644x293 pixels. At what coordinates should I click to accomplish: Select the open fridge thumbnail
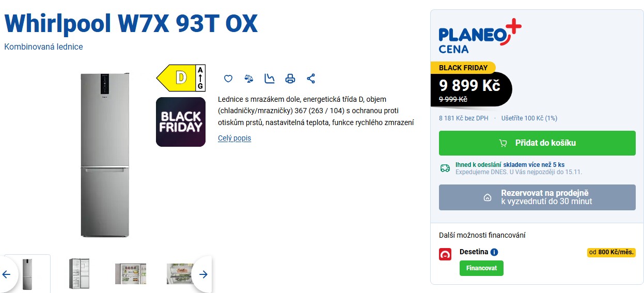[x=80, y=273]
